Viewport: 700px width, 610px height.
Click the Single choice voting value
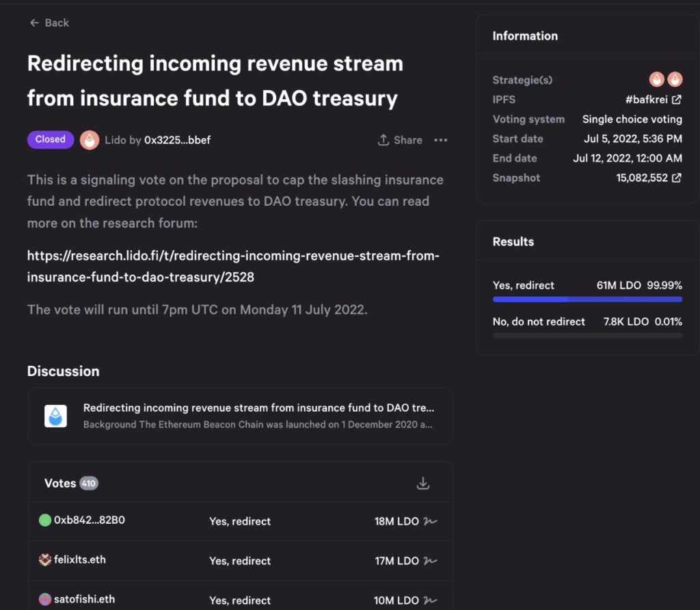[x=632, y=119]
